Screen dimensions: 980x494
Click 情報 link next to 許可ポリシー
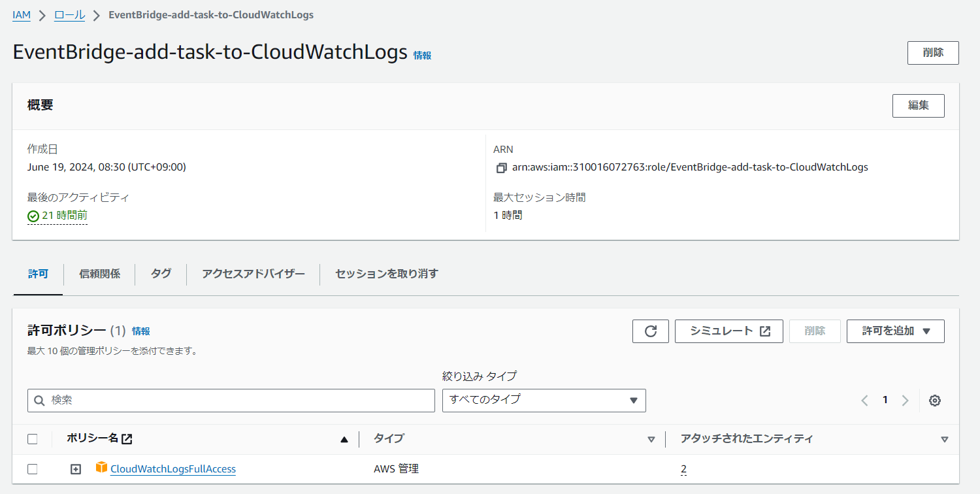click(141, 331)
